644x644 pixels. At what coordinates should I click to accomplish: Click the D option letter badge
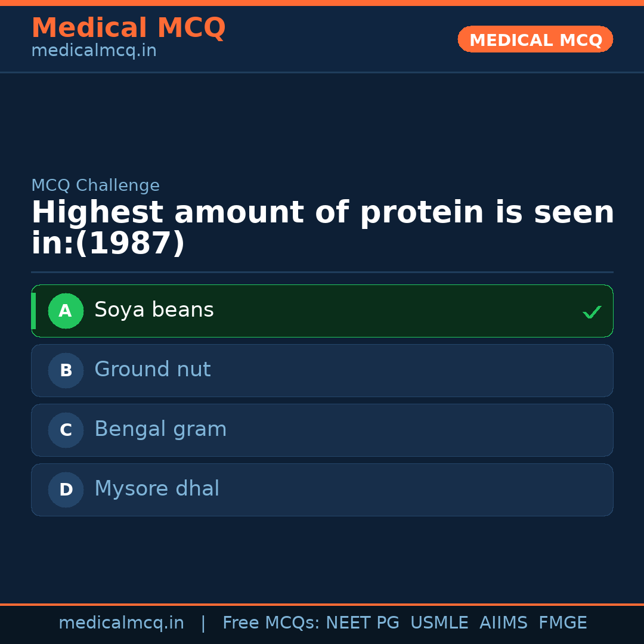(66, 490)
